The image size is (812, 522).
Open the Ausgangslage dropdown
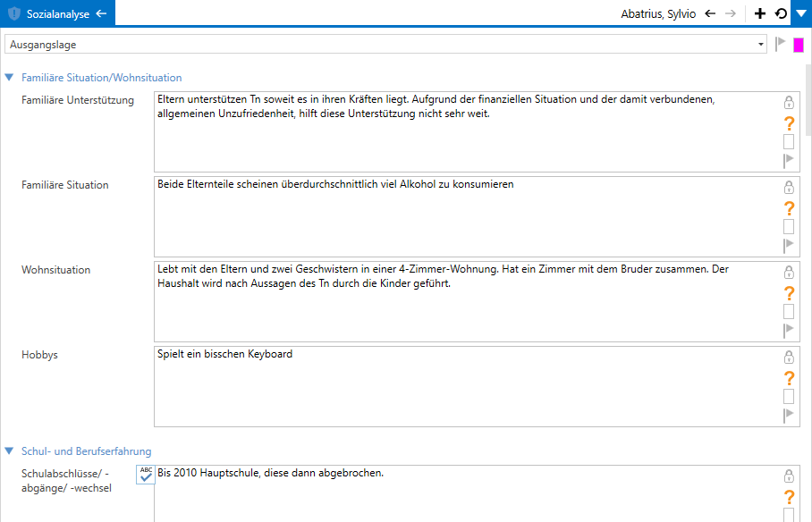point(761,44)
